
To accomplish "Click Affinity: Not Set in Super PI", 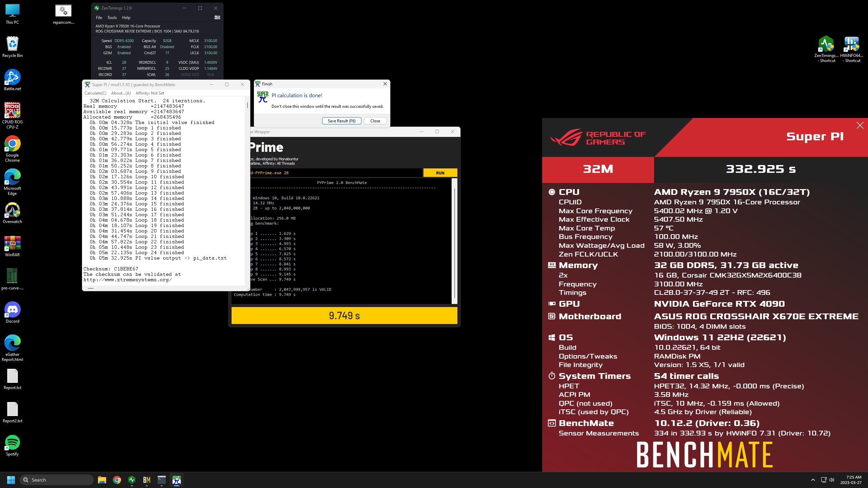I will [150, 93].
